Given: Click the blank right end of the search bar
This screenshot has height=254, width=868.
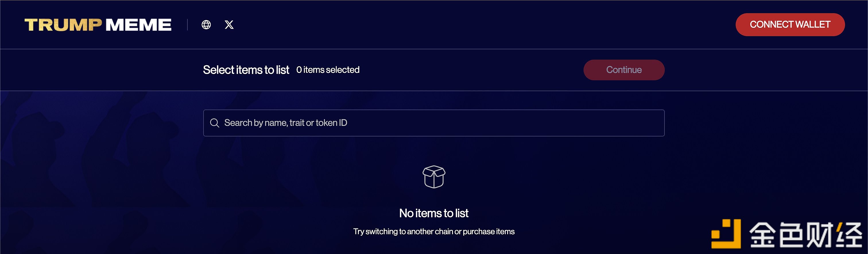Looking at the screenshot, I should coord(607,123).
